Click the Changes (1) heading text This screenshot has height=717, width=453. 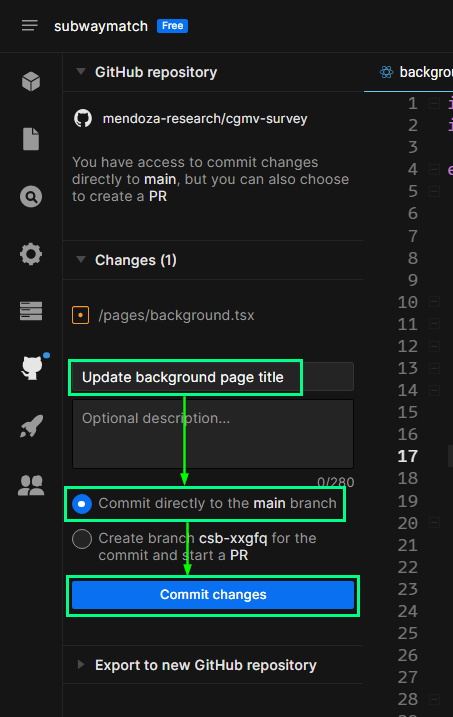tap(136, 260)
